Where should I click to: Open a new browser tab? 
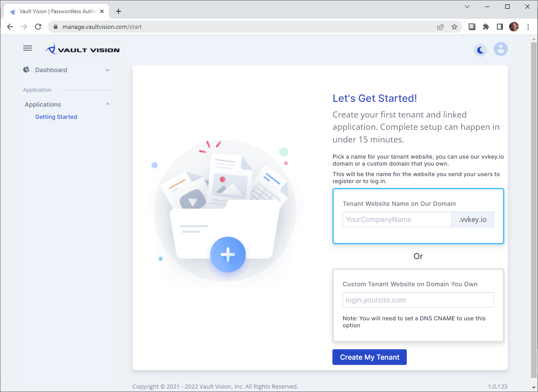tap(119, 11)
